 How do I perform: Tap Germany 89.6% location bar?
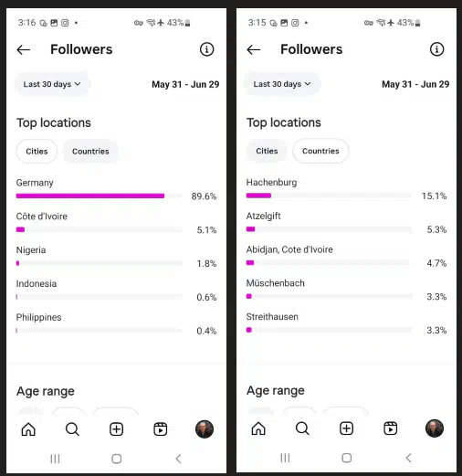pos(116,190)
